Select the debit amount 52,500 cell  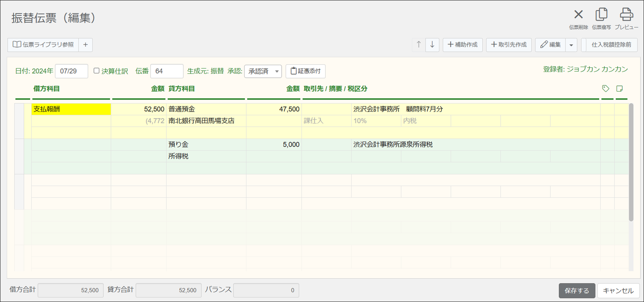pos(138,109)
